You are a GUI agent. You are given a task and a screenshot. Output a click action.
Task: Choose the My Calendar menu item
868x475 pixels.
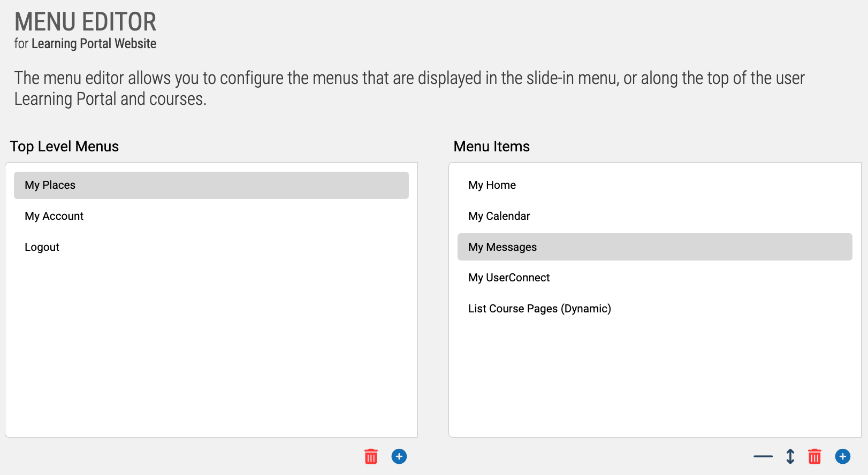click(x=655, y=216)
